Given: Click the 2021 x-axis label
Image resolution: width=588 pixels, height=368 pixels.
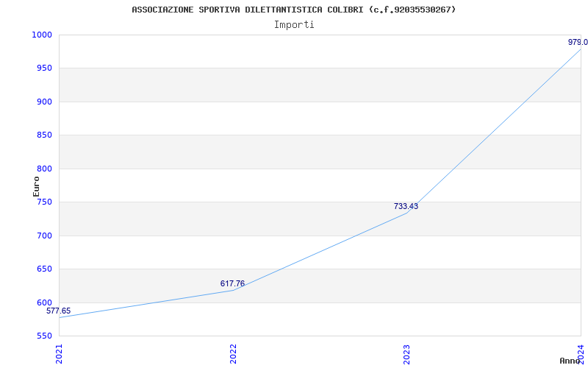Looking at the screenshot, I should coord(59,354).
